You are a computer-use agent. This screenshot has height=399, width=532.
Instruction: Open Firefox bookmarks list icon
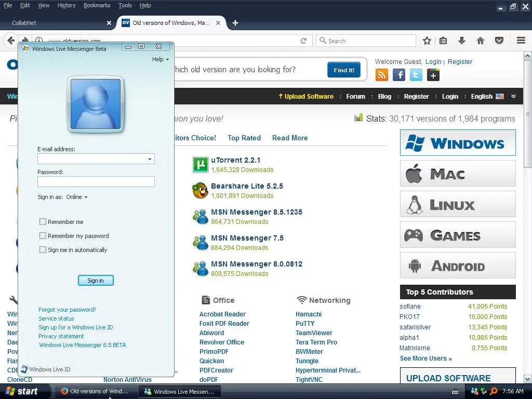click(x=443, y=41)
